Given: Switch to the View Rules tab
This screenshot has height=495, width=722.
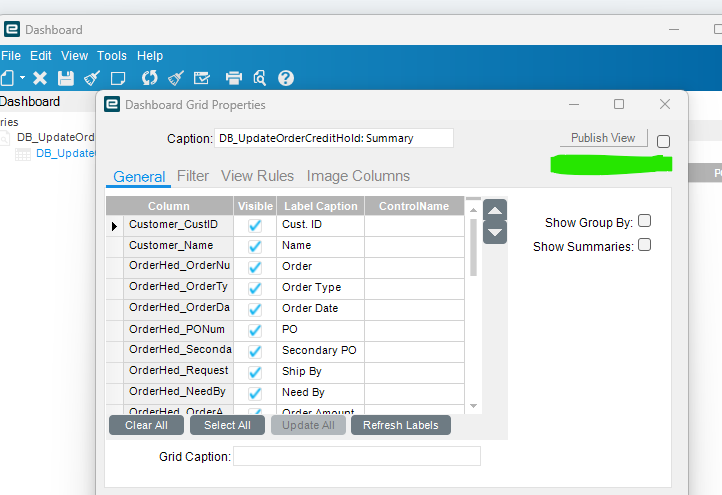Looking at the screenshot, I should tap(257, 176).
